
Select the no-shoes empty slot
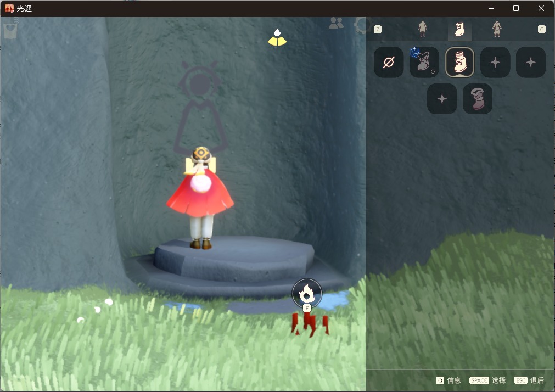coord(389,63)
